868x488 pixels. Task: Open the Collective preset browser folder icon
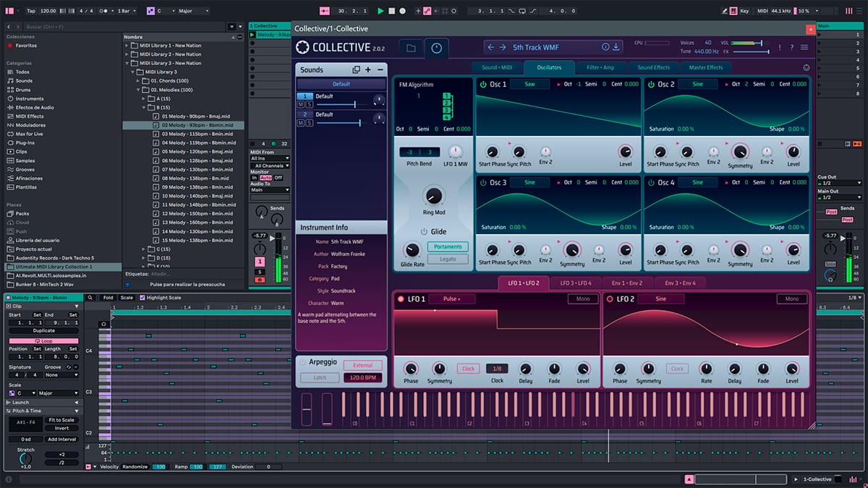pos(411,48)
